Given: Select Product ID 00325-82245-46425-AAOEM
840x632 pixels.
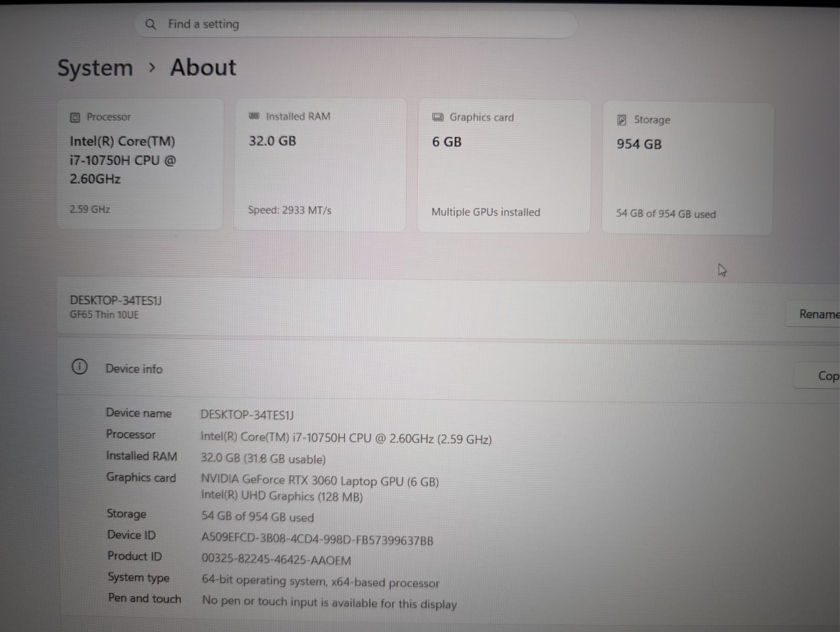Looking at the screenshot, I should click(x=276, y=560).
